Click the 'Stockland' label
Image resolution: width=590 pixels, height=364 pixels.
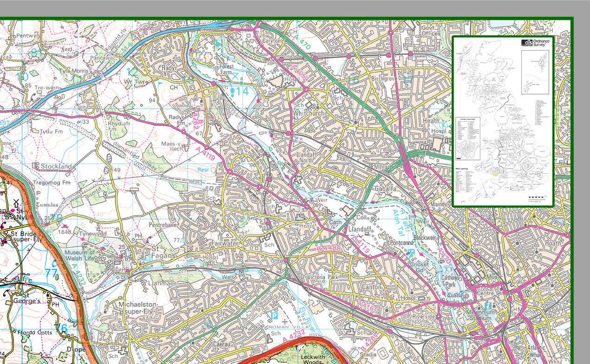[x=56, y=166]
